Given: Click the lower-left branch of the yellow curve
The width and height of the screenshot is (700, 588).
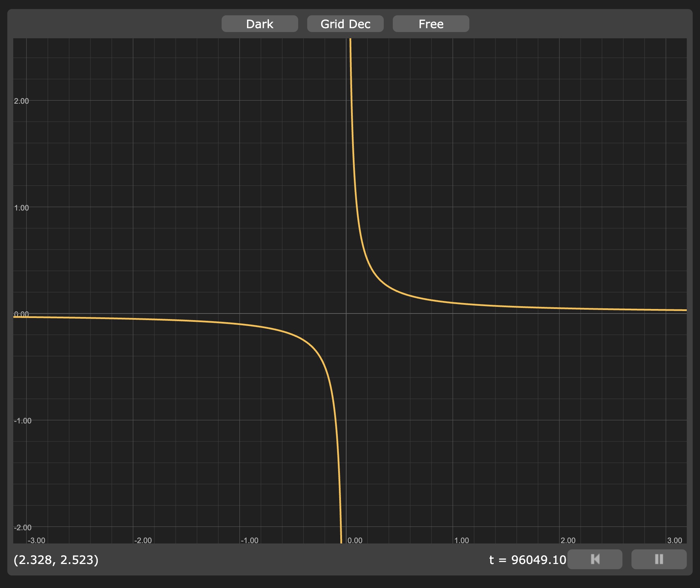Looking at the screenshot, I should 315,349.
